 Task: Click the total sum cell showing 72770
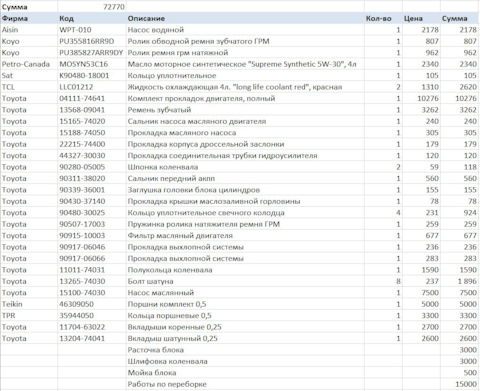click(92, 7)
